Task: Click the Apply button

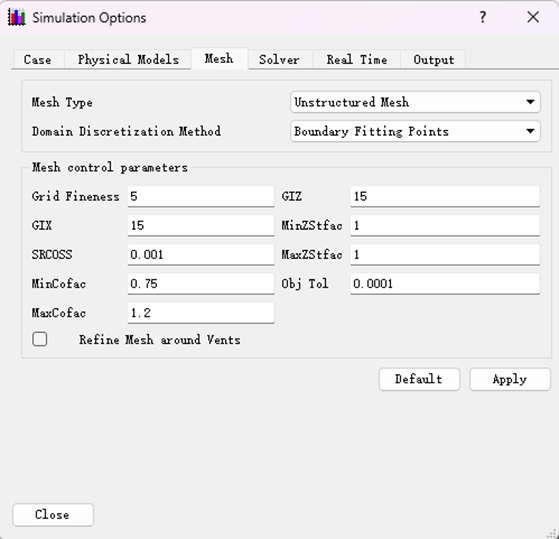Action: click(x=510, y=379)
